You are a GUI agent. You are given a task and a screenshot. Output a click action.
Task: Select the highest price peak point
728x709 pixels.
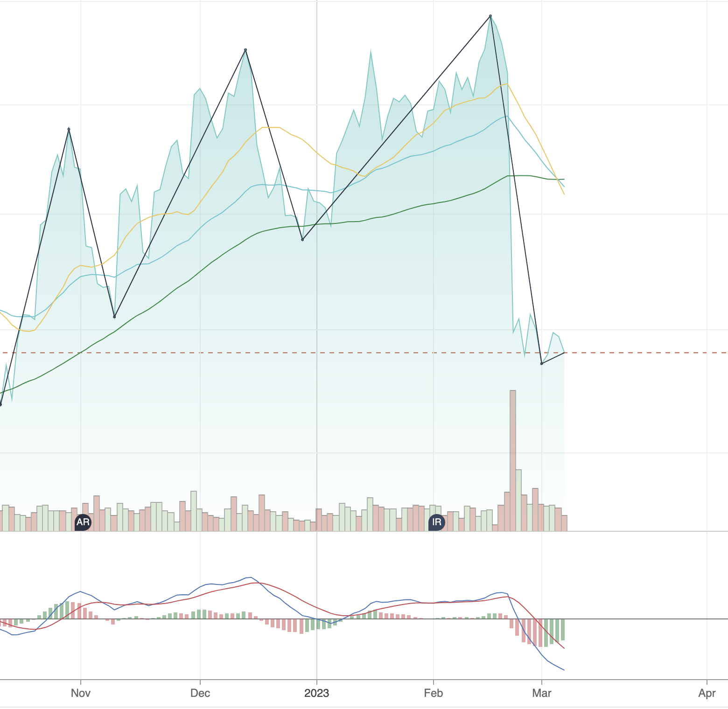tap(490, 16)
